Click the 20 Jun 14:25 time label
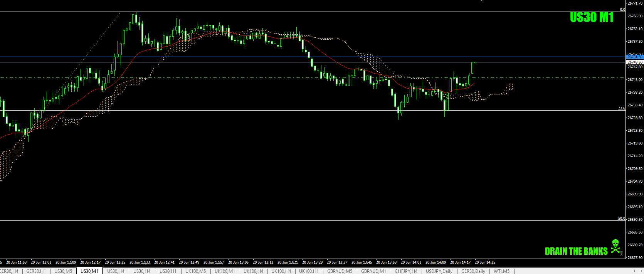The image size is (644, 274). tap(485, 262)
